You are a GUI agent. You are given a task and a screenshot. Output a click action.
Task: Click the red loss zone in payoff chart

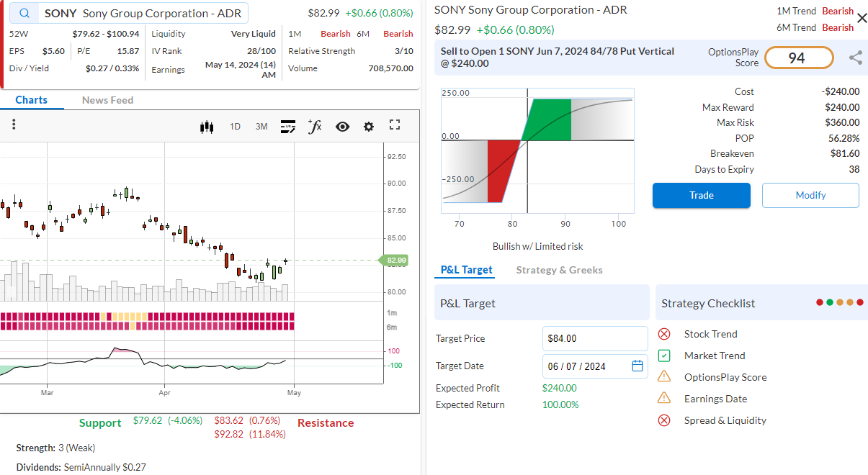pyautogui.click(x=503, y=171)
